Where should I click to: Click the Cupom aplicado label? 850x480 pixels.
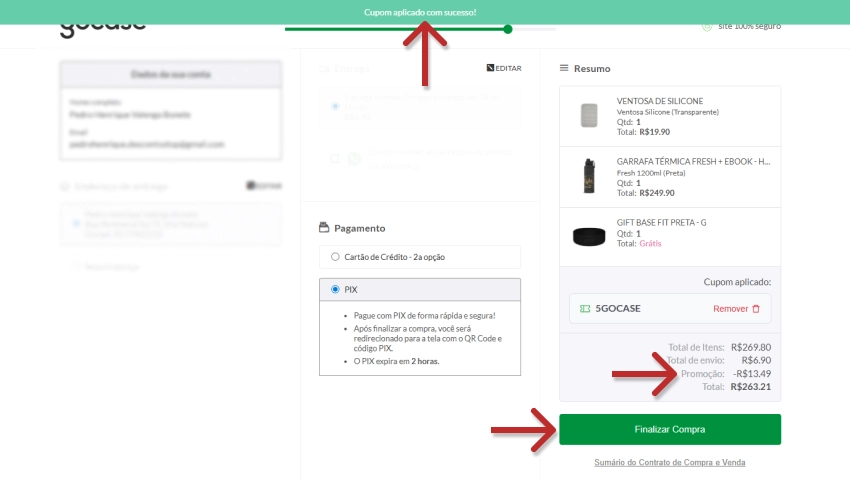737,282
